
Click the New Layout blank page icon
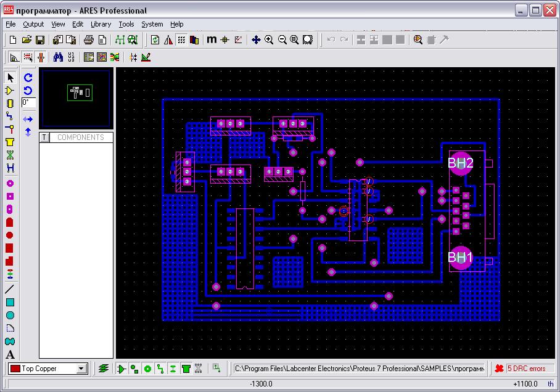(x=13, y=39)
